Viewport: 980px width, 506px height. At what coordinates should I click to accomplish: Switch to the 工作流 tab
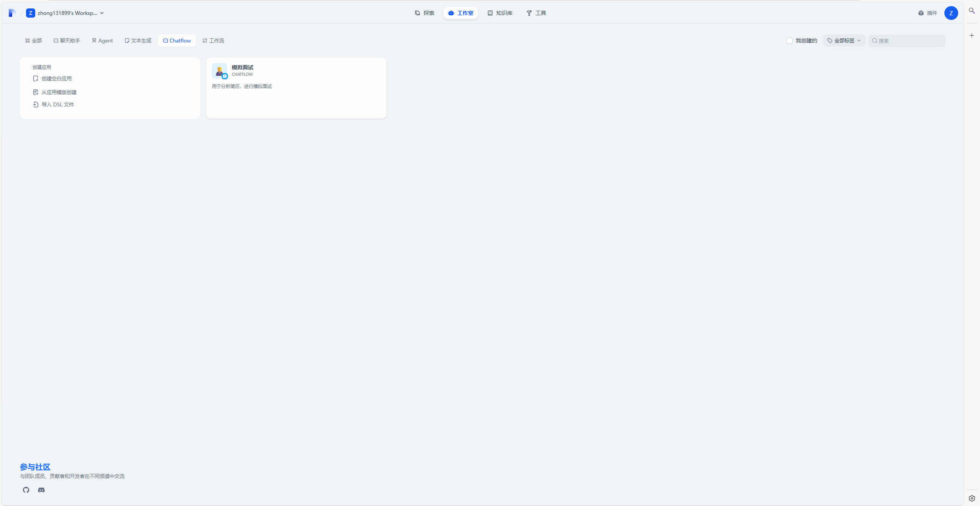[x=213, y=41]
